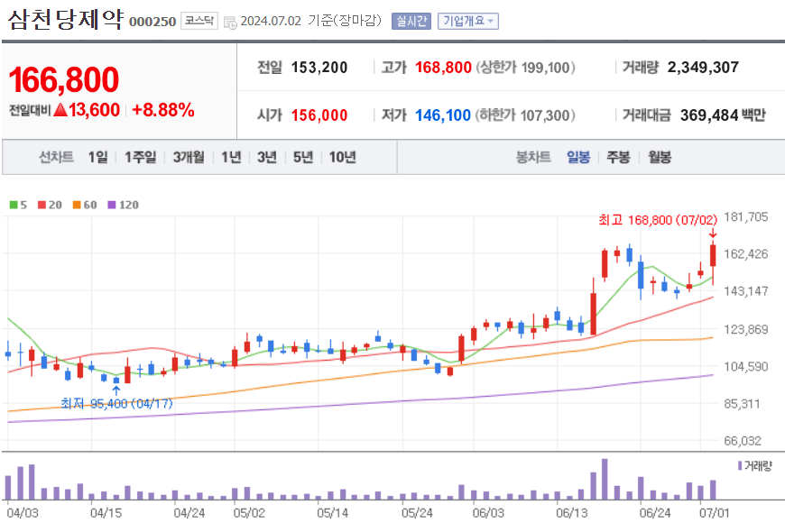This screenshot has width=785, height=532.
Task: Select the 5년 line chart tab
Action: point(303,157)
